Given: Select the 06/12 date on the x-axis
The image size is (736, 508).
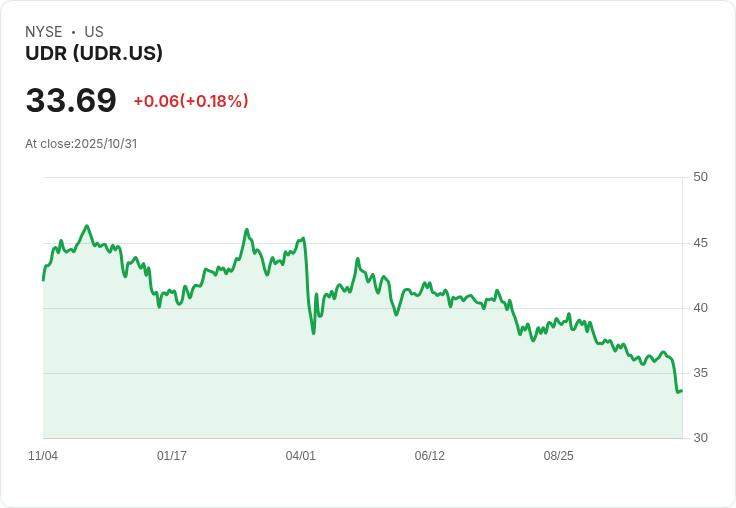Looking at the screenshot, I should tap(430, 456).
